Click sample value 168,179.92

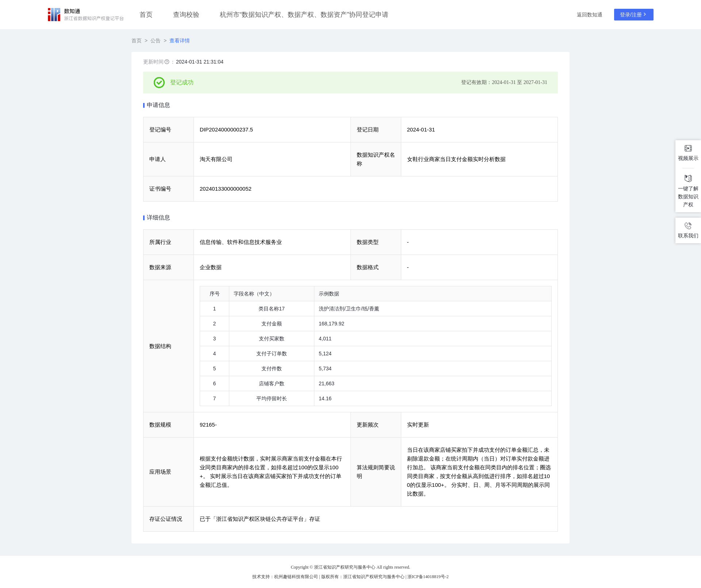tap(332, 324)
